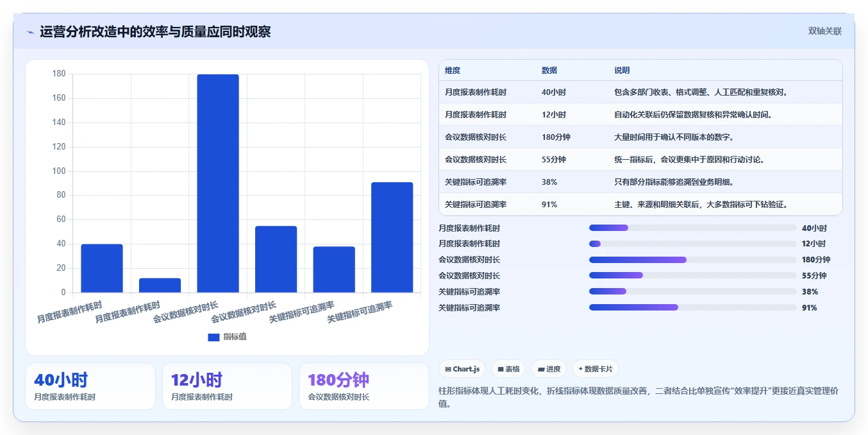Click the tallest chart bar reaching 180

coord(218,183)
